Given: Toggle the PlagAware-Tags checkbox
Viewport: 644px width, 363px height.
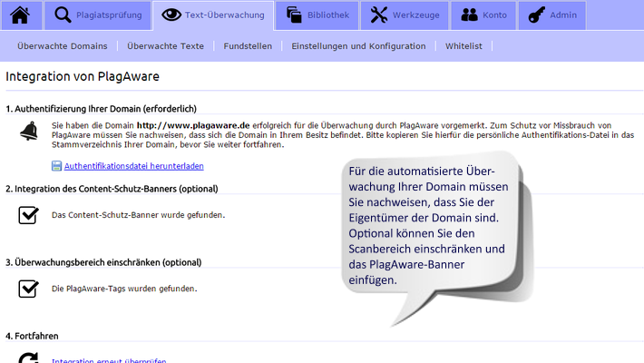Looking at the screenshot, I should pyautogui.click(x=28, y=289).
